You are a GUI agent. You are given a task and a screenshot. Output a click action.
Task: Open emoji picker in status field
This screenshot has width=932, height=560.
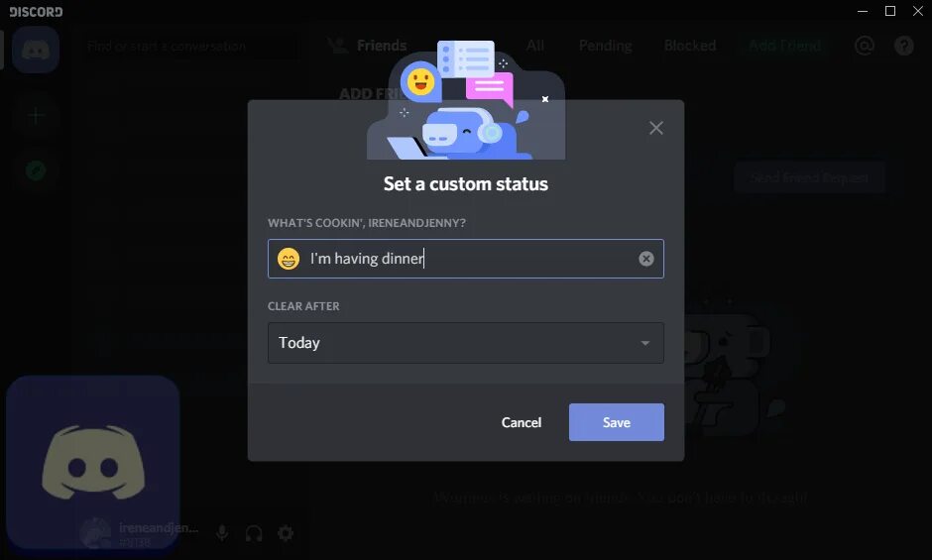click(289, 259)
